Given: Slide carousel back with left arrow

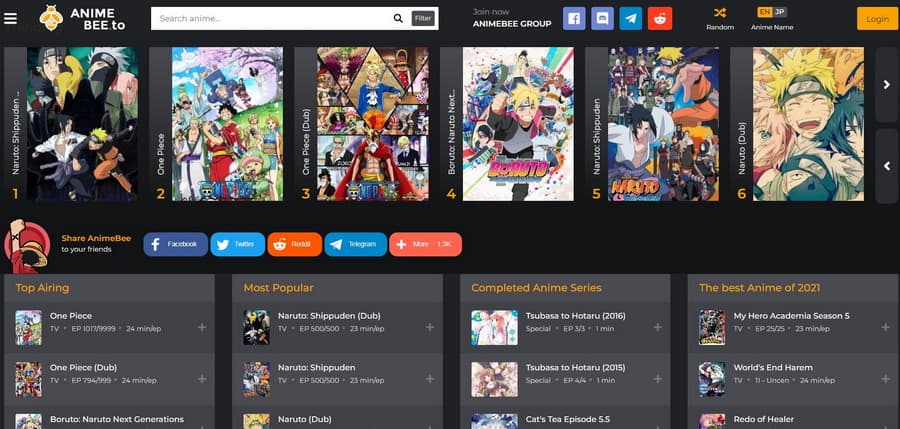Looking at the screenshot, I should 886,166.
